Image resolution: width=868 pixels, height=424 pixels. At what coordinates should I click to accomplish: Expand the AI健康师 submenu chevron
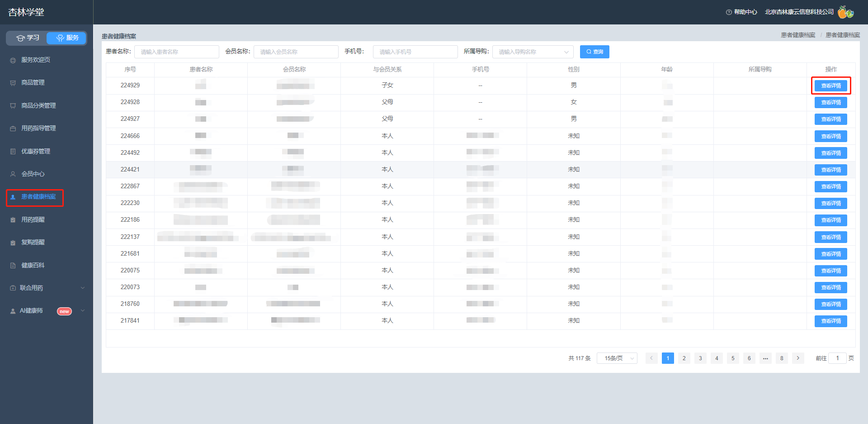click(83, 310)
